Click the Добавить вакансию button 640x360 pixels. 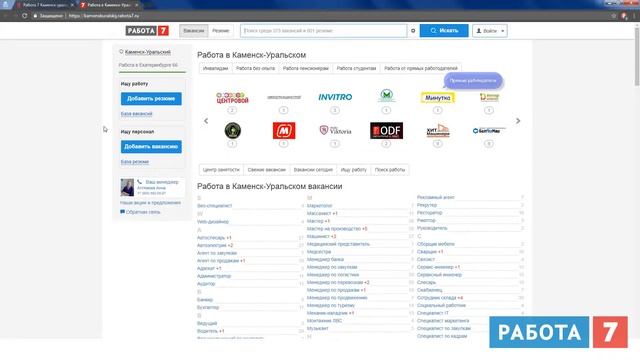[151, 147]
